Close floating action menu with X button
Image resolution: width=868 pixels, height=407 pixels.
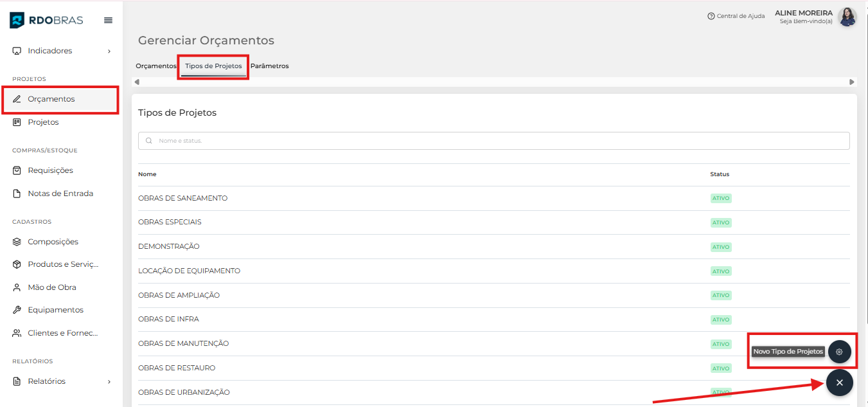(x=839, y=383)
